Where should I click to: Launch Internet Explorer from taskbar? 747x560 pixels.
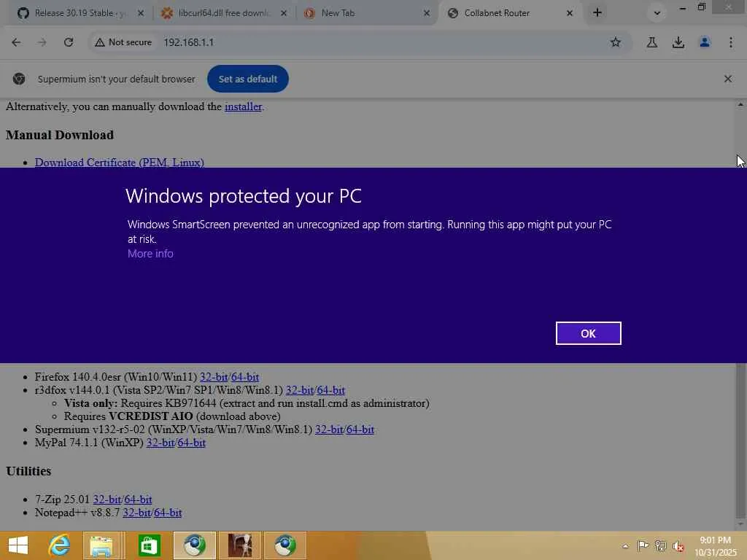(59, 545)
